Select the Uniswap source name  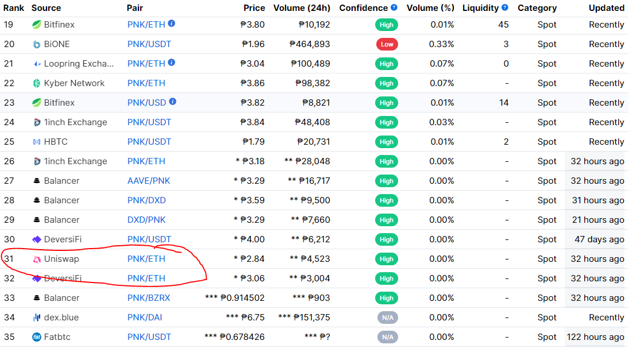click(x=61, y=259)
